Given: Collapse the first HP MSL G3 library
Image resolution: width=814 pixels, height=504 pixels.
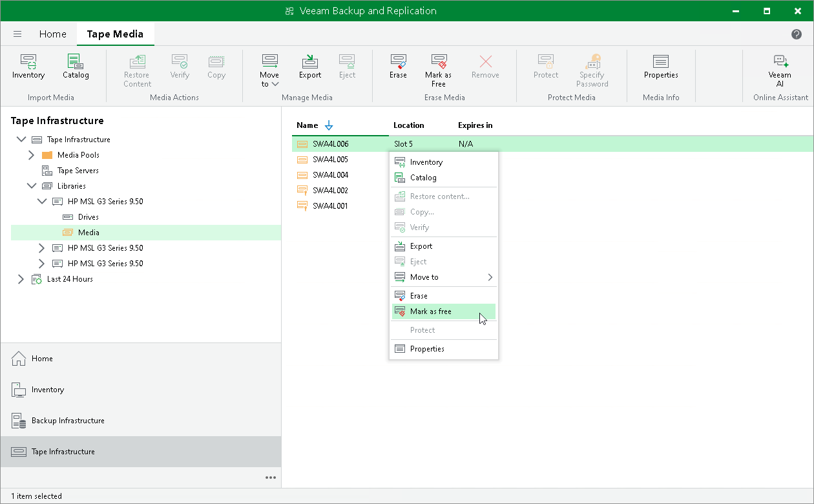Looking at the screenshot, I should (x=42, y=202).
